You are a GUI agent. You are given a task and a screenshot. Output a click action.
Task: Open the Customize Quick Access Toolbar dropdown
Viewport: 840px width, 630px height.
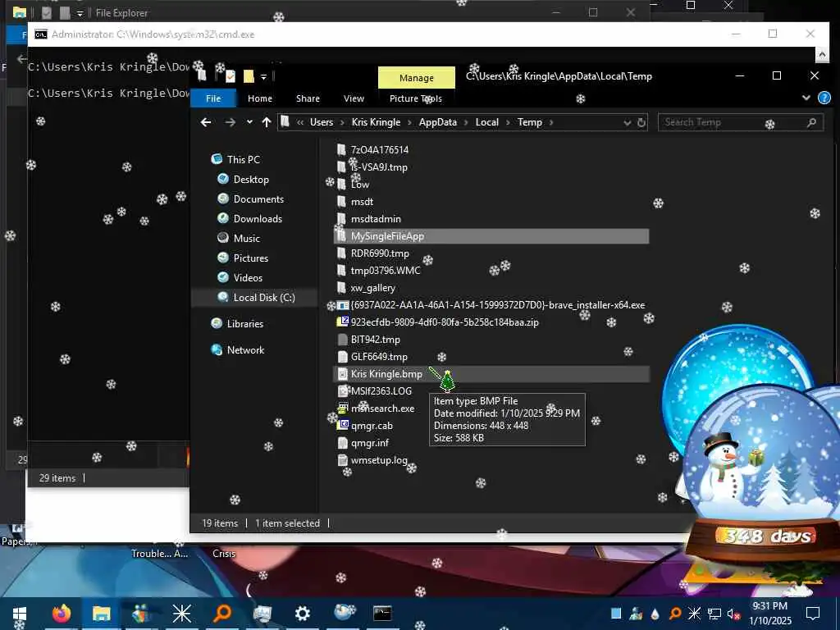click(x=263, y=76)
